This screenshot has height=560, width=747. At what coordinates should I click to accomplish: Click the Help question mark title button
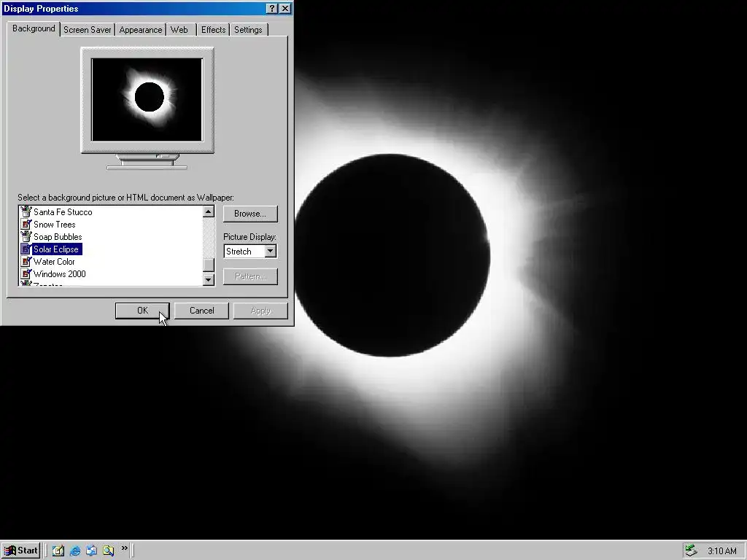click(271, 9)
